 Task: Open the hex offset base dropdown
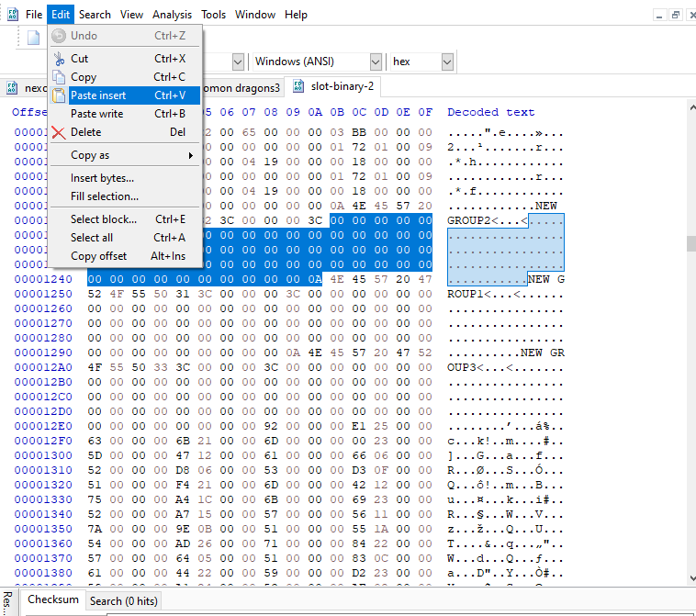pyautogui.click(x=447, y=62)
